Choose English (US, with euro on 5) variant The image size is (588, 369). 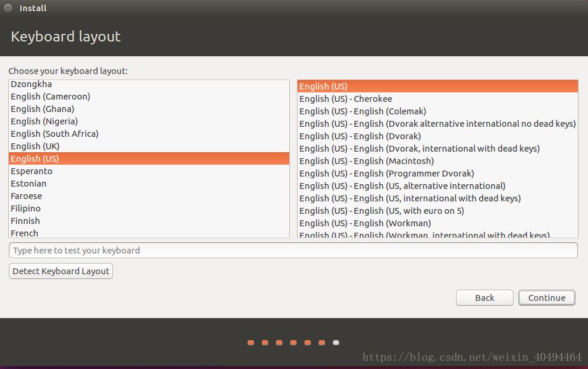tap(438, 210)
